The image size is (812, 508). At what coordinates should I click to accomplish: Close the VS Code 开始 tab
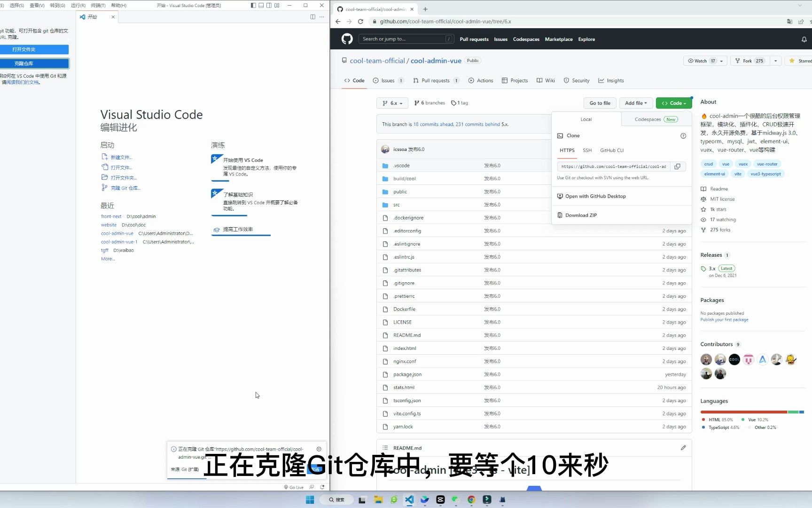(x=113, y=16)
